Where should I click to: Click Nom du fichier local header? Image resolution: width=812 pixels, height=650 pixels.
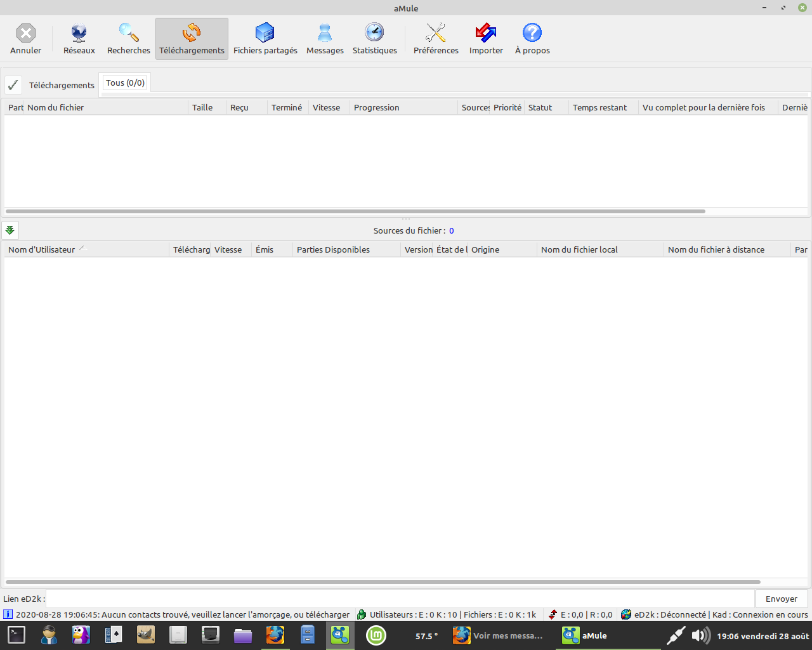(x=600, y=249)
